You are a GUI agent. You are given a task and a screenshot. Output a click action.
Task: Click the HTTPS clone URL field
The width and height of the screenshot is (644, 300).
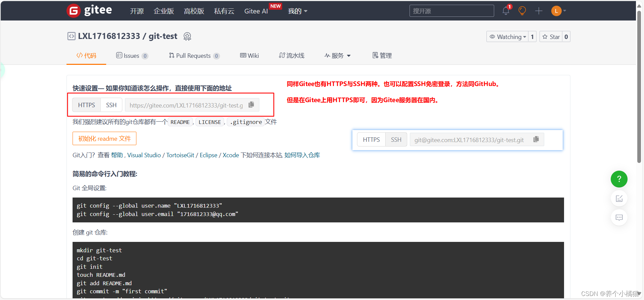186,105
